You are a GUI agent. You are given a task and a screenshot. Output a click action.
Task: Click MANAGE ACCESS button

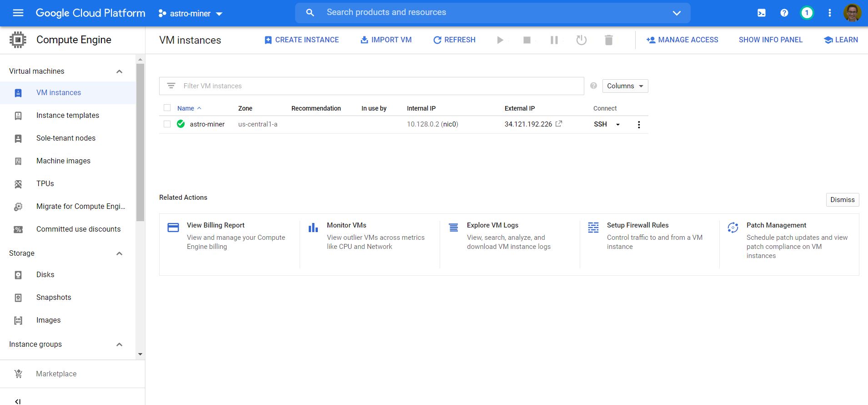click(x=682, y=40)
